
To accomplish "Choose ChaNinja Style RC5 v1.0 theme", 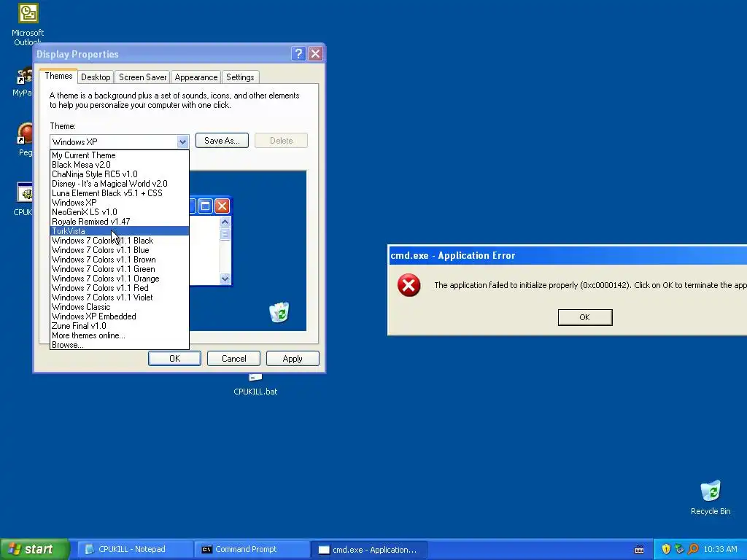I will click(120, 174).
